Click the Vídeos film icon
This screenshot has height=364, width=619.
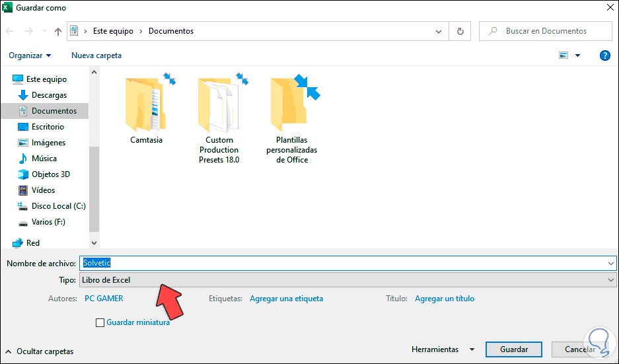(23, 190)
